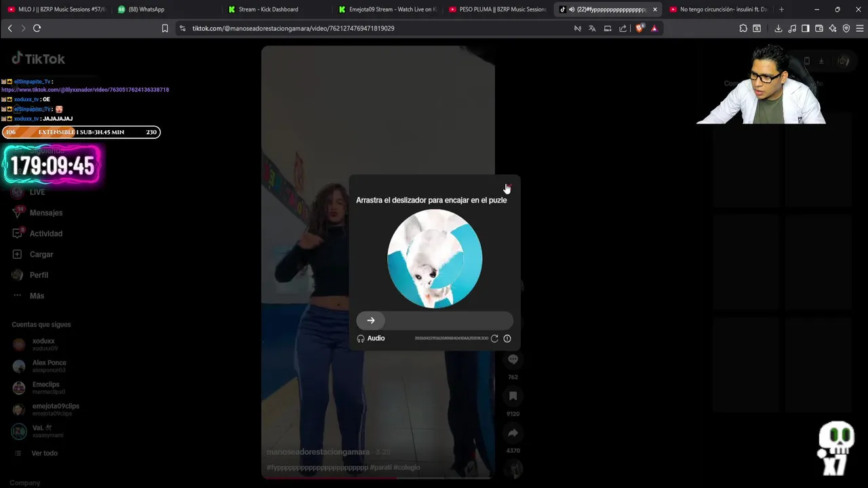Screen dimensions: 868x488
Task: Click the install app icon
Action: click(x=608, y=28)
